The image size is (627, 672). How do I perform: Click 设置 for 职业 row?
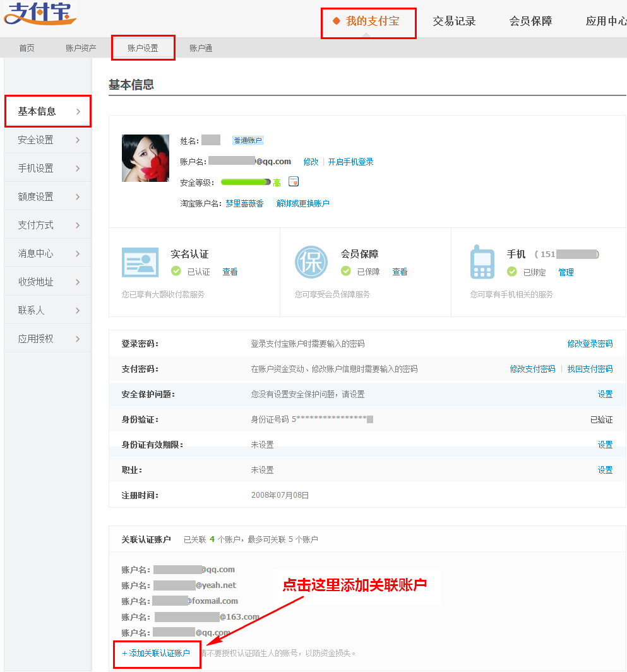605,470
